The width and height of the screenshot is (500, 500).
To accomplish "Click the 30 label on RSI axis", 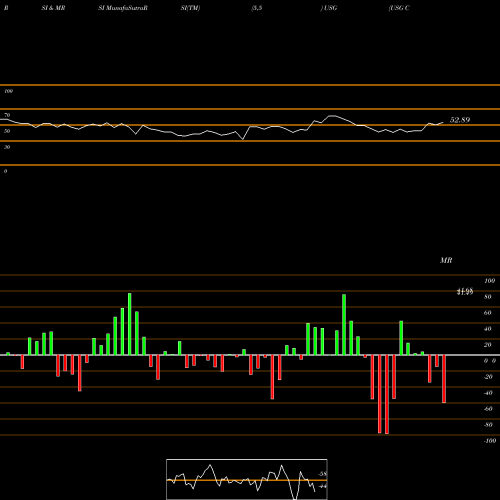I will [7, 147].
